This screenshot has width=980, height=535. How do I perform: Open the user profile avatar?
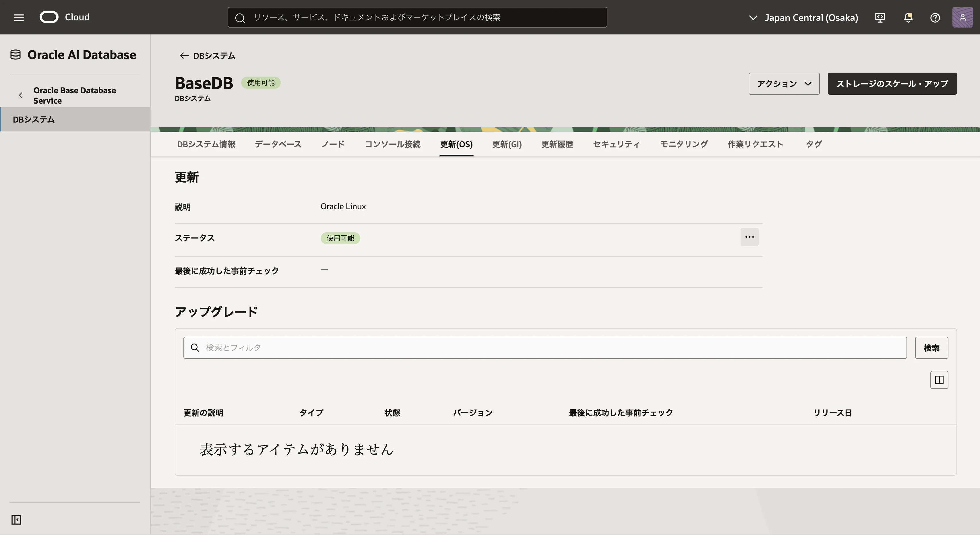tap(962, 17)
